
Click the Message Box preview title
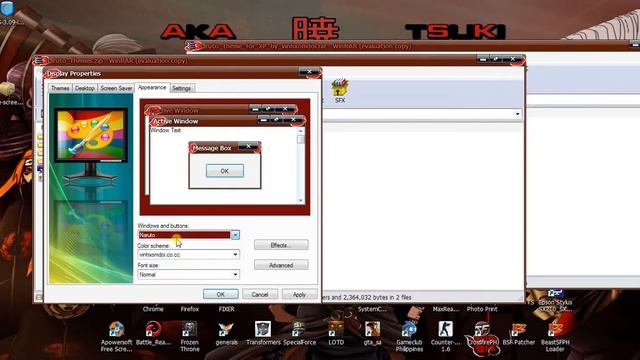(212, 148)
